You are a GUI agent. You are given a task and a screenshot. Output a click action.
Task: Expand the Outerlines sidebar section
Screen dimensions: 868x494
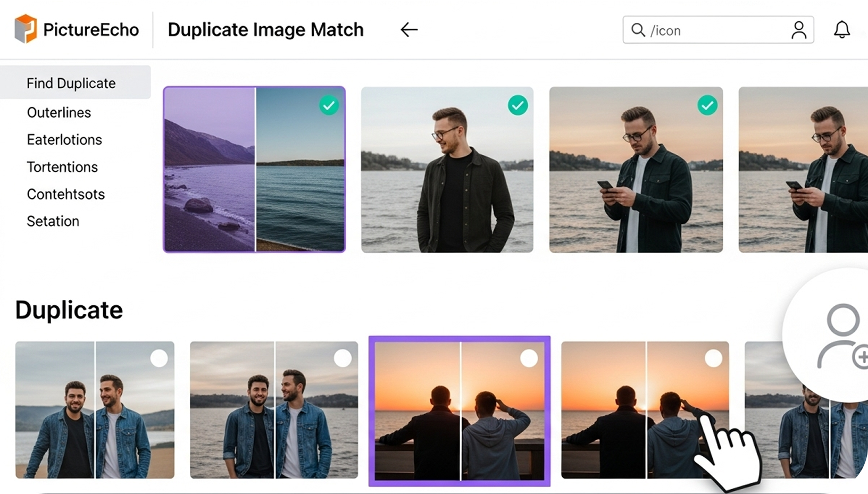(x=59, y=112)
